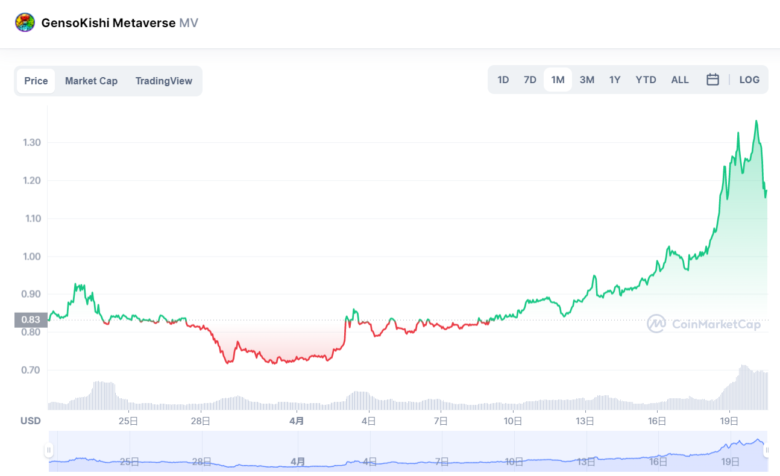Click the price peak on the chart line
The width and height of the screenshot is (780, 476).
[757, 121]
